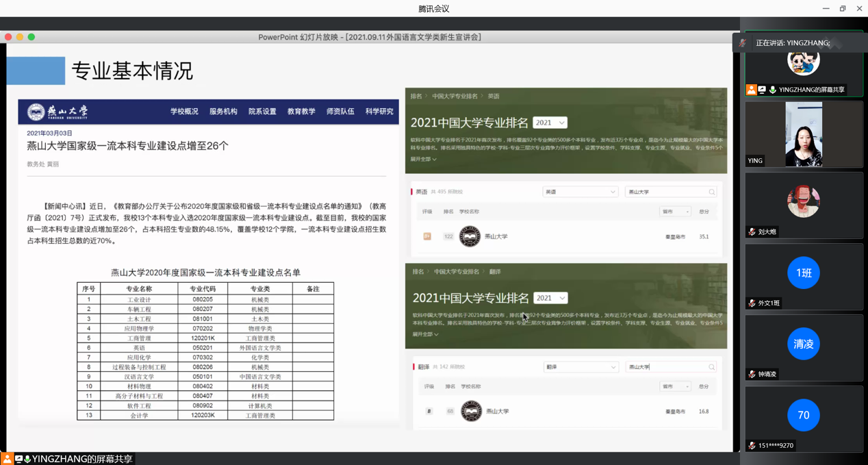This screenshot has height=465, width=868.
Task: Select 师资队伍 in the university navigation bar
Action: coord(340,112)
